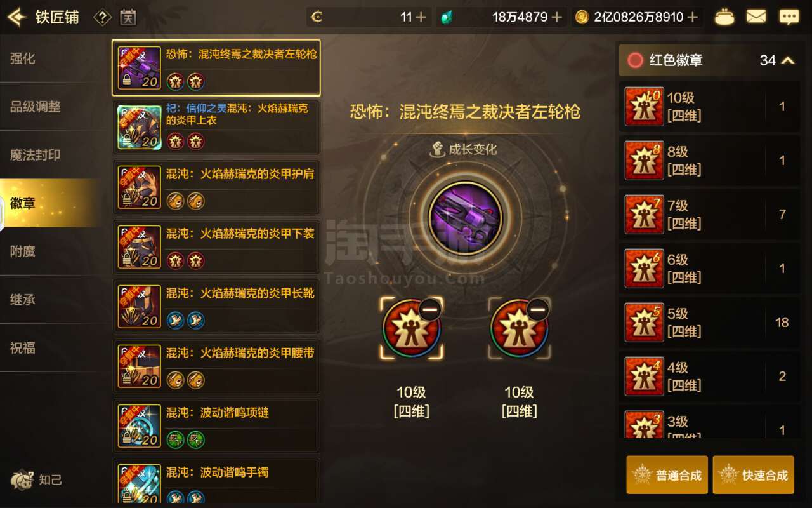Open the help question mark icon
Image resolution: width=812 pixels, height=508 pixels.
pyautogui.click(x=102, y=17)
